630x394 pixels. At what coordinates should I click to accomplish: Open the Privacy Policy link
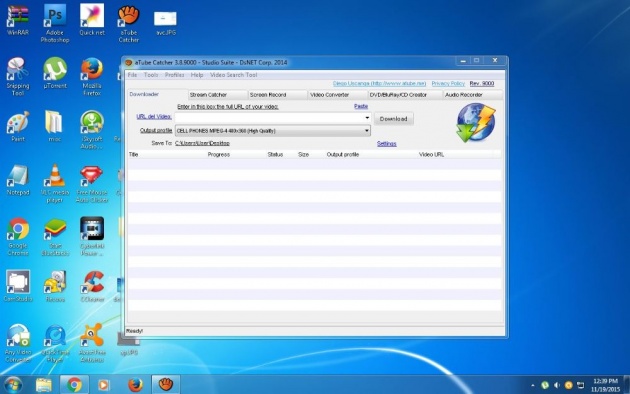448,84
